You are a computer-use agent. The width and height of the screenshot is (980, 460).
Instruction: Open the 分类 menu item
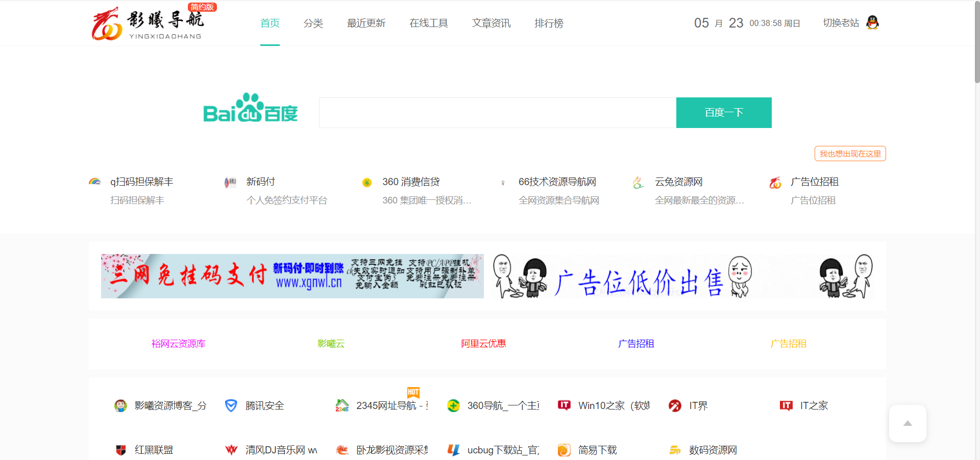point(313,23)
